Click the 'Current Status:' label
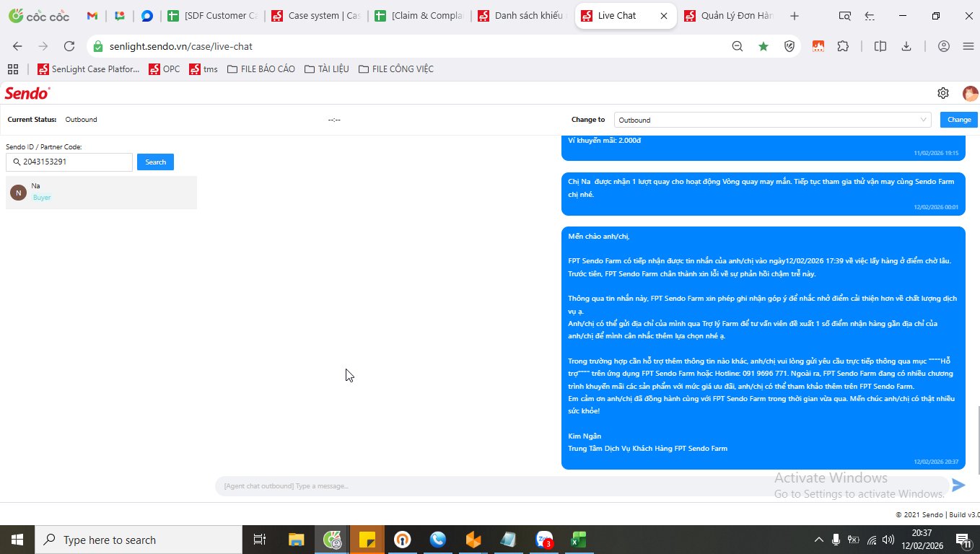Screen dimensions: 980x554 (x=32, y=120)
